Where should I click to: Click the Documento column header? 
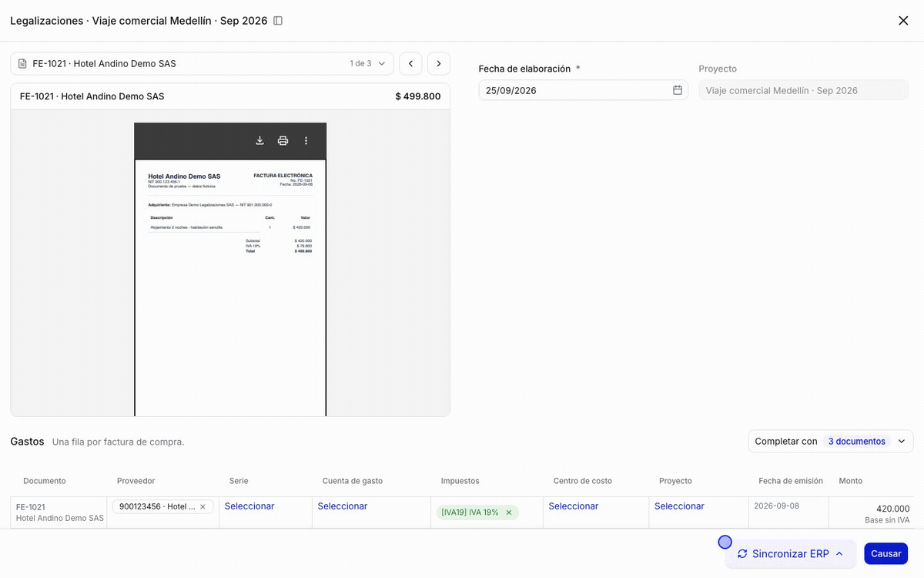point(45,481)
